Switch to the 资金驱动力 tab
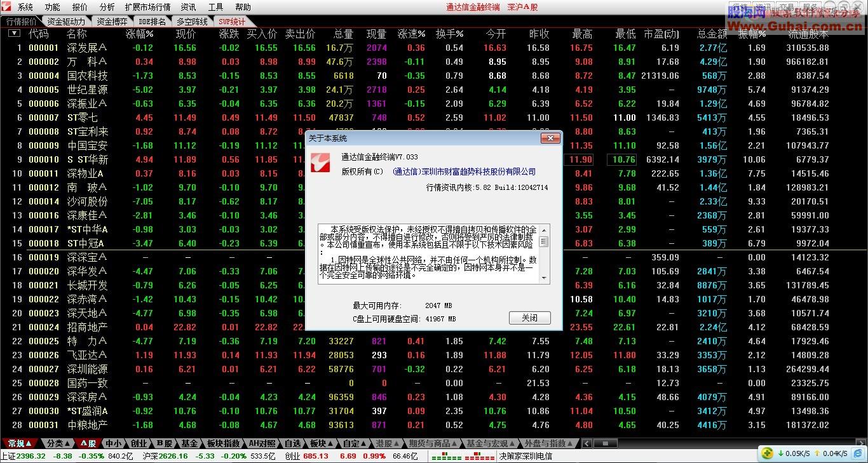The image size is (868, 463). pos(66,21)
